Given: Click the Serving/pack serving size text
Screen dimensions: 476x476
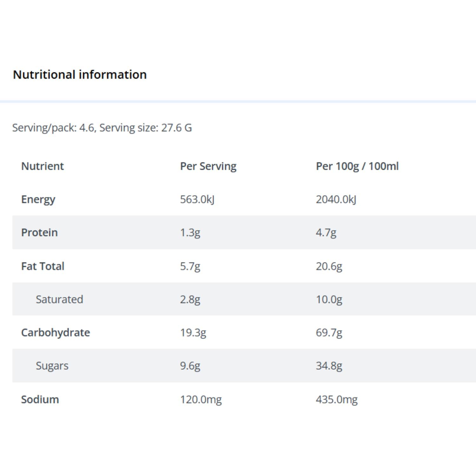Looking at the screenshot, I should [102, 128].
